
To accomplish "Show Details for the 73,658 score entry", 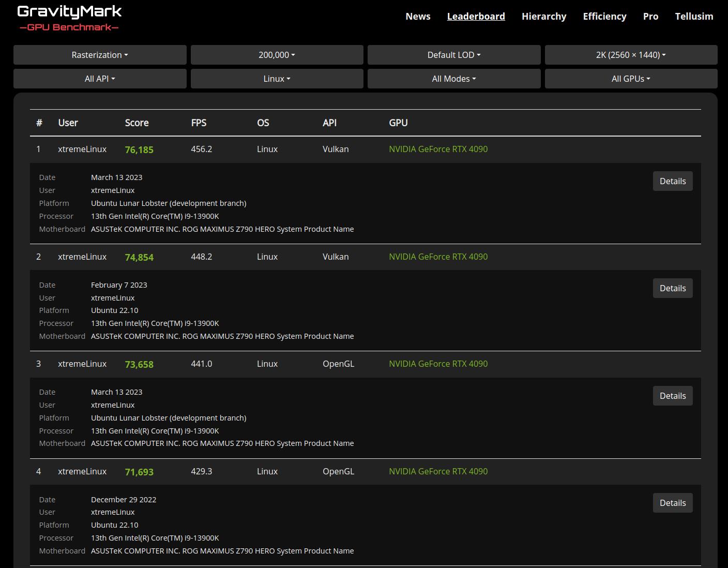I will pyautogui.click(x=672, y=396).
